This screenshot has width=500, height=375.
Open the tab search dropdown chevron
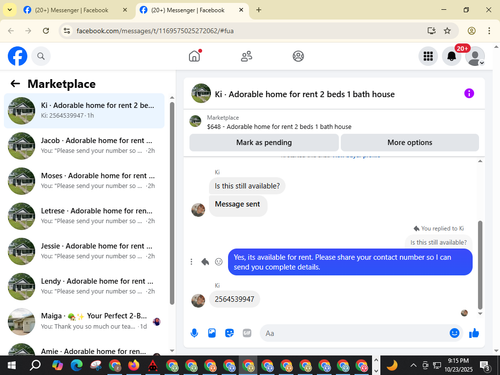click(10, 10)
